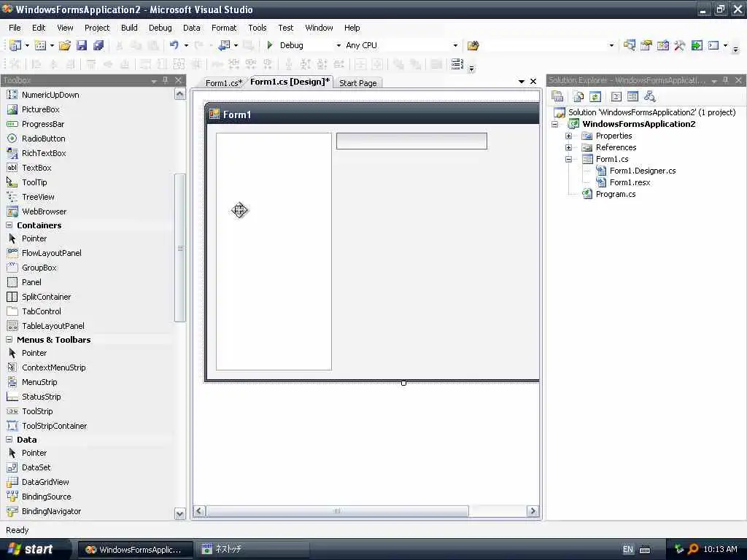Viewport: 747px width, 560px height.
Task: Select the ToolStrip control
Action: coord(37,411)
